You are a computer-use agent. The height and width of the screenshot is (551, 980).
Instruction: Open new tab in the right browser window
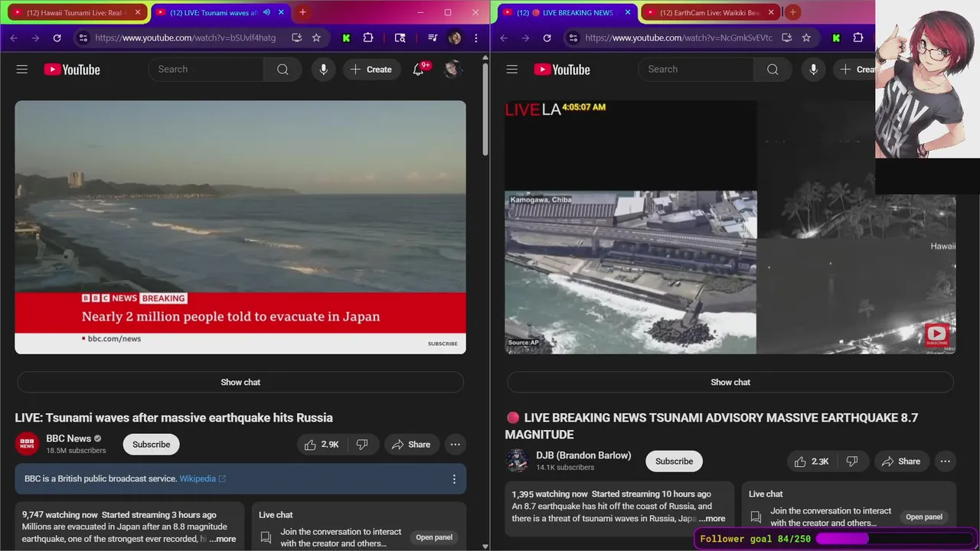tap(792, 12)
